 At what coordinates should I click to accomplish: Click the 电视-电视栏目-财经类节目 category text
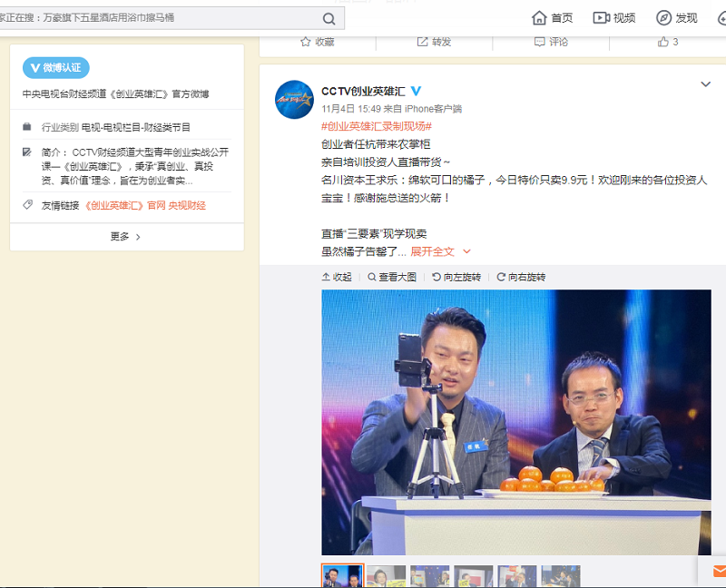135,127
